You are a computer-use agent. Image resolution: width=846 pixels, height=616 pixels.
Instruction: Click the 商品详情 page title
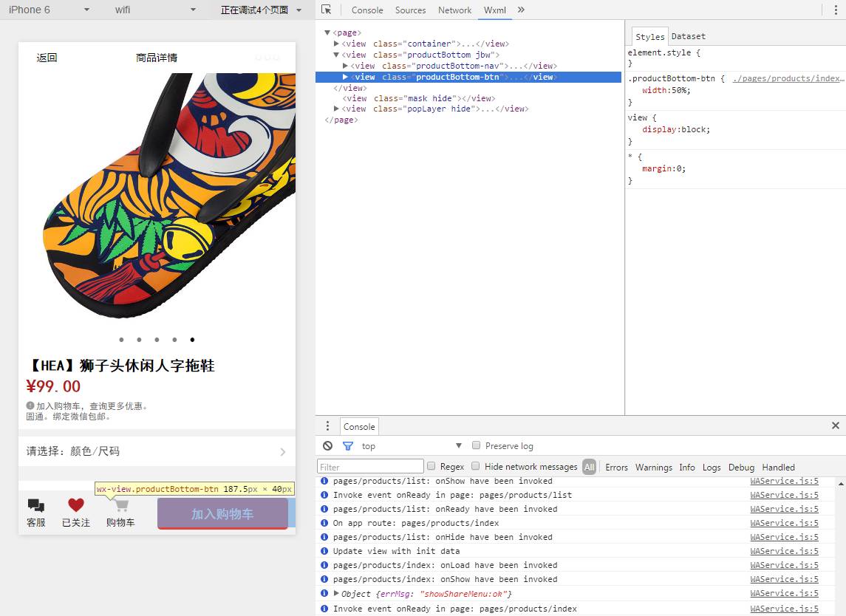(157, 57)
